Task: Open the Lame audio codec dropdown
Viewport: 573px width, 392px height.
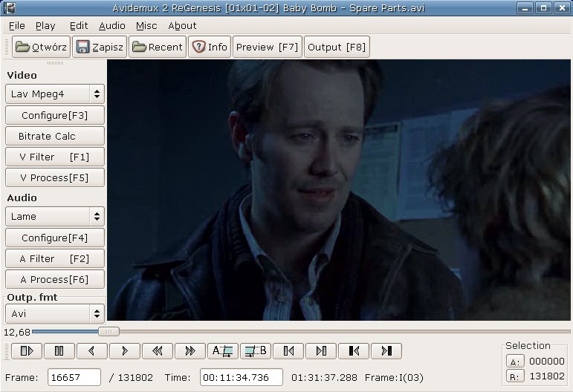Action: tap(55, 217)
